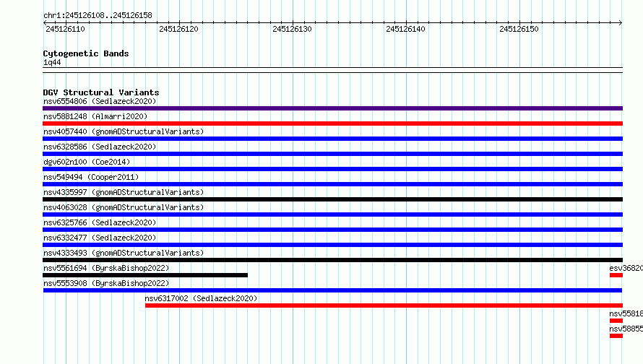Screen dimensions: 643x364
Task: Click the blue nsv4057440 variant bar
Action: coord(332,139)
